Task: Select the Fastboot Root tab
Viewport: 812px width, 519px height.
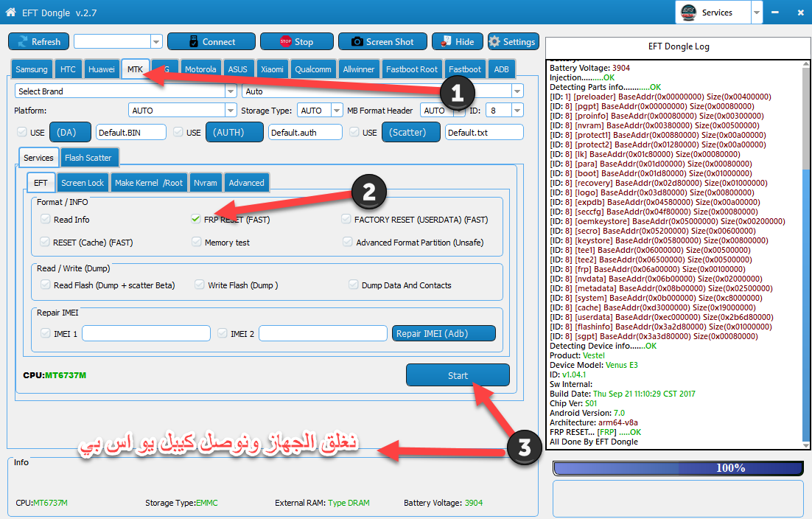Action: 412,69
